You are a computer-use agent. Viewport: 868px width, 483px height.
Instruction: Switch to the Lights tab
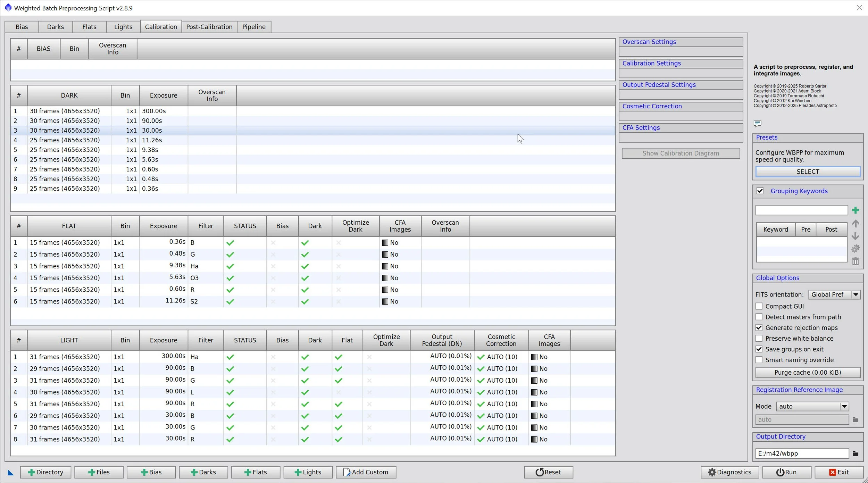(123, 27)
